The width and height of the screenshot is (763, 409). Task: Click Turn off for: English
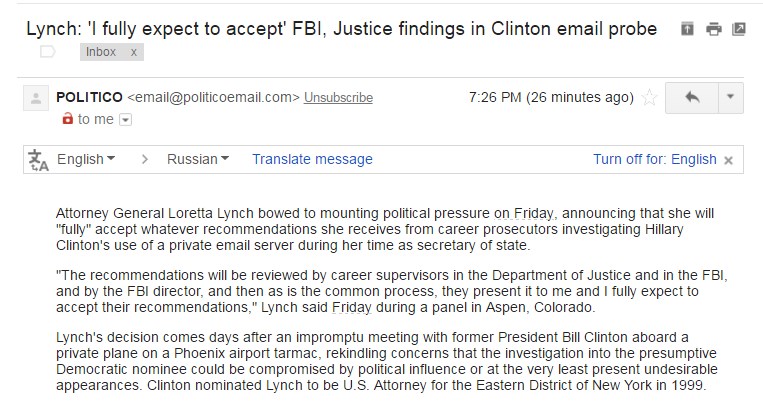click(654, 160)
